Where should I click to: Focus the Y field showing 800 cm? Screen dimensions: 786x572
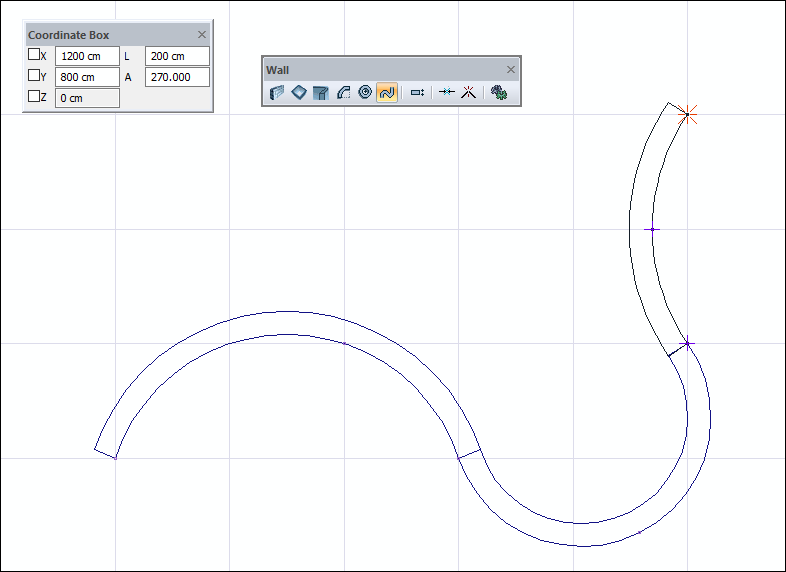tap(87, 77)
